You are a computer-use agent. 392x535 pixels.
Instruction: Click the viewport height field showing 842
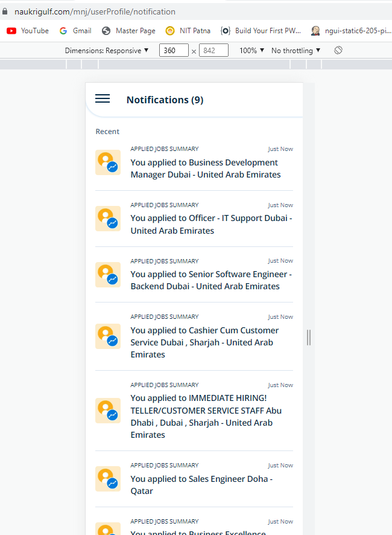(x=213, y=51)
